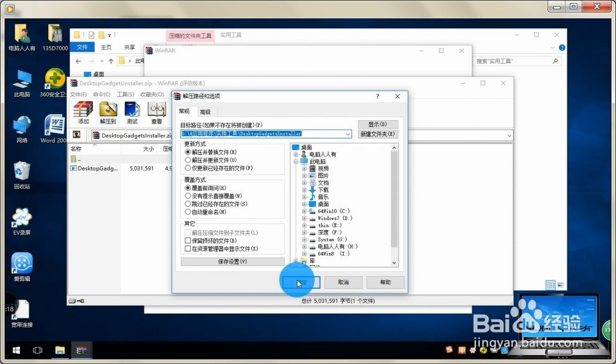
Task: Select 仅更新已经存在的文件(F) radio button
Action: (188, 168)
